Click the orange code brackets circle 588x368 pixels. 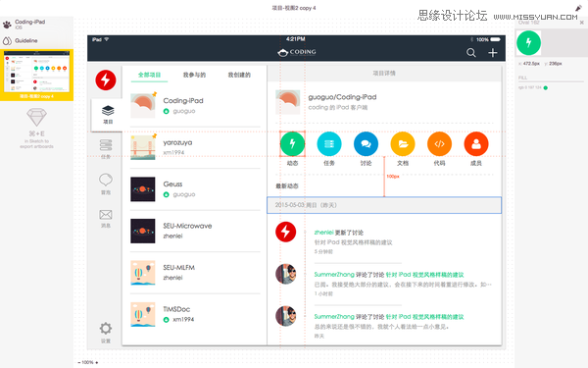click(439, 144)
